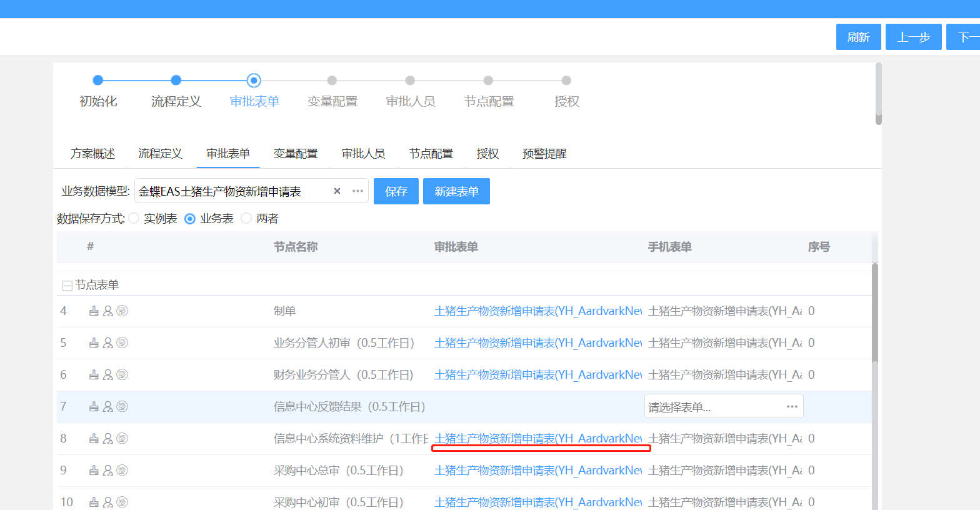Clear the 业务数据模型 field with X icon
Image resolution: width=980 pixels, height=510 pixels.
point(337,191)
